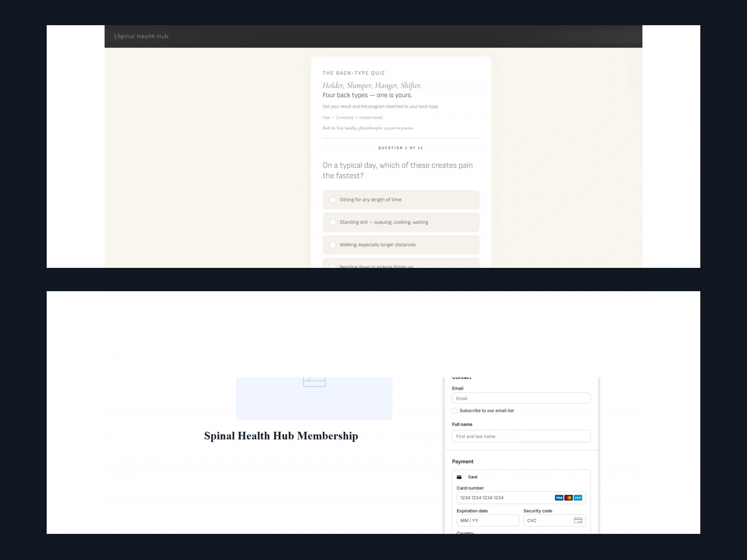Click the Payment section heading
Screen dimensions: 747x560
463,462
